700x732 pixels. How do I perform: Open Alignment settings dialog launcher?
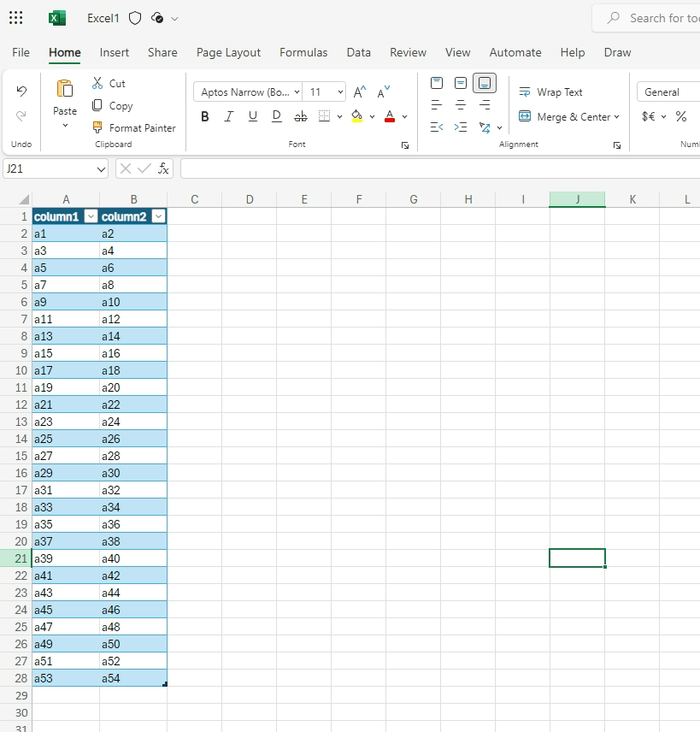point(617,145)
